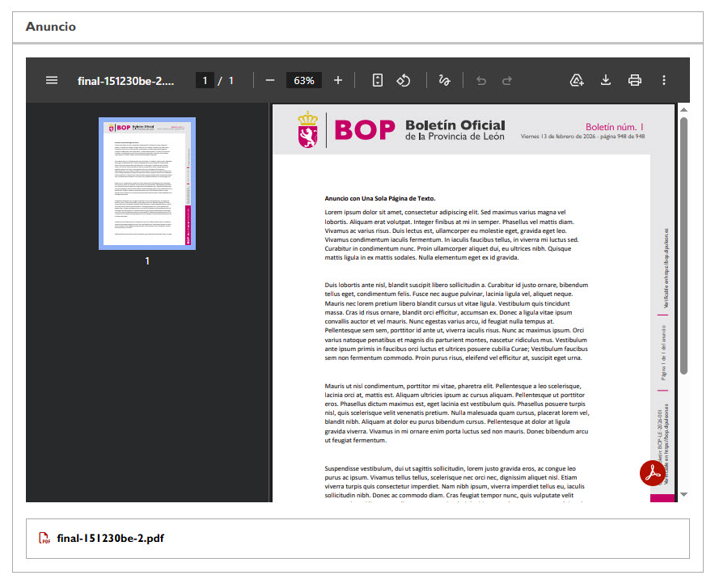
Task: Click the page number input field
Action: [205, 80]
